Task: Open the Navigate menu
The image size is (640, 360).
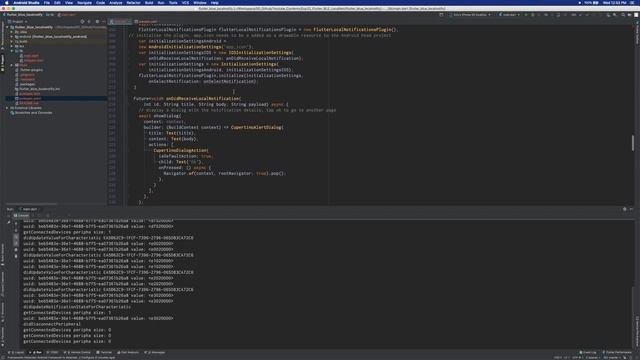Action: click(84, 2)
